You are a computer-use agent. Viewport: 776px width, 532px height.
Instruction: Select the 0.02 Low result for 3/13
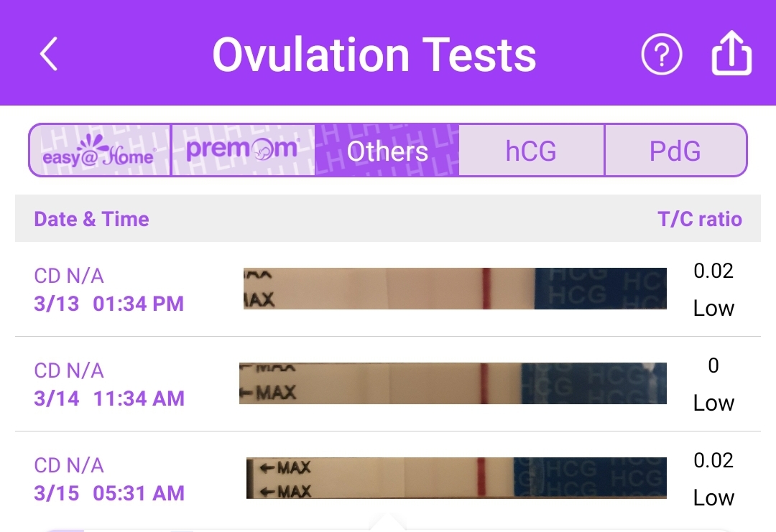(x=713, y=289)
